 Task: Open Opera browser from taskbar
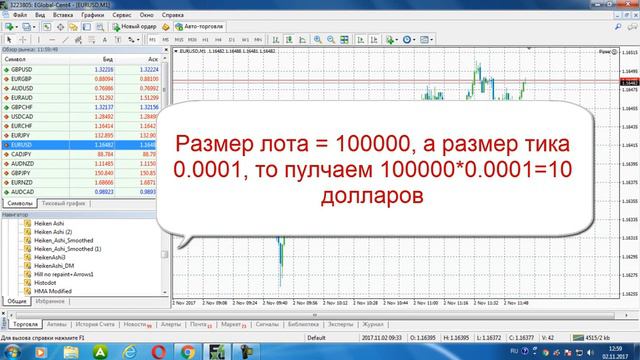point(158,352)
